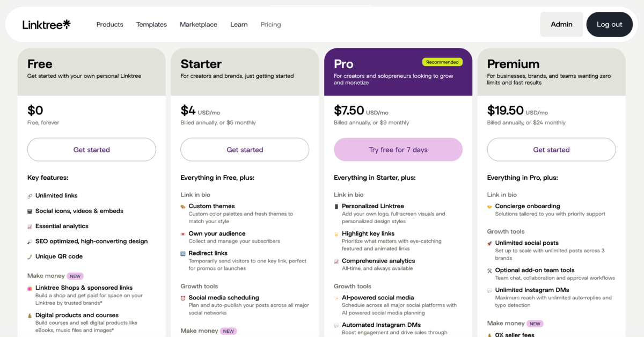The image size is (644, 337).
Task: Click the Social media scheduling clock icon
Action: point(183,298)
